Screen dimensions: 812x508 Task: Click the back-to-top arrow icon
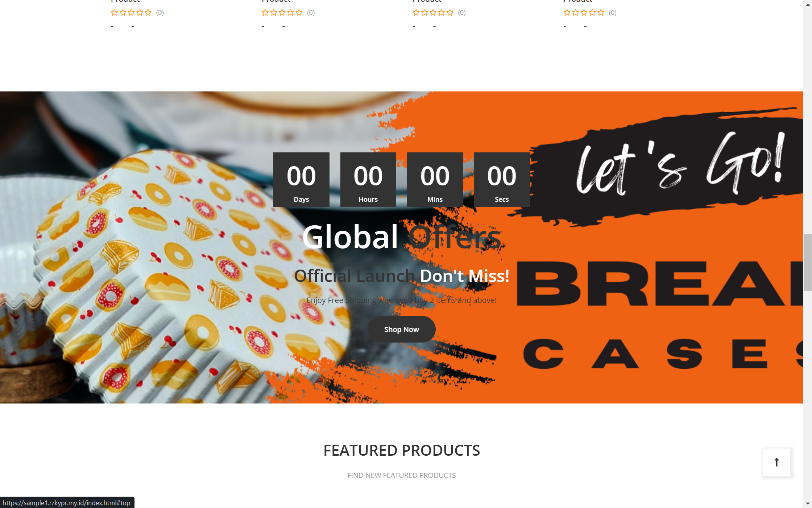click(776, 462)
